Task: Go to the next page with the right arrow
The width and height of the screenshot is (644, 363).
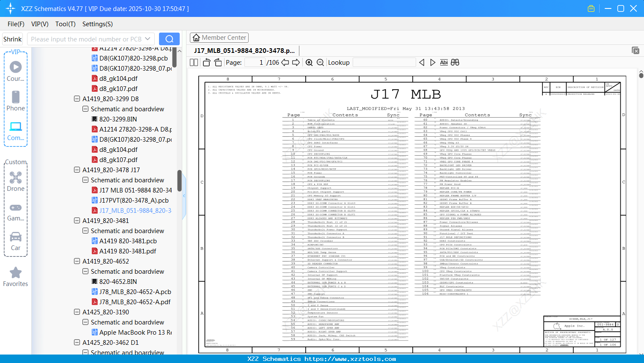Action: pos(296,63)
